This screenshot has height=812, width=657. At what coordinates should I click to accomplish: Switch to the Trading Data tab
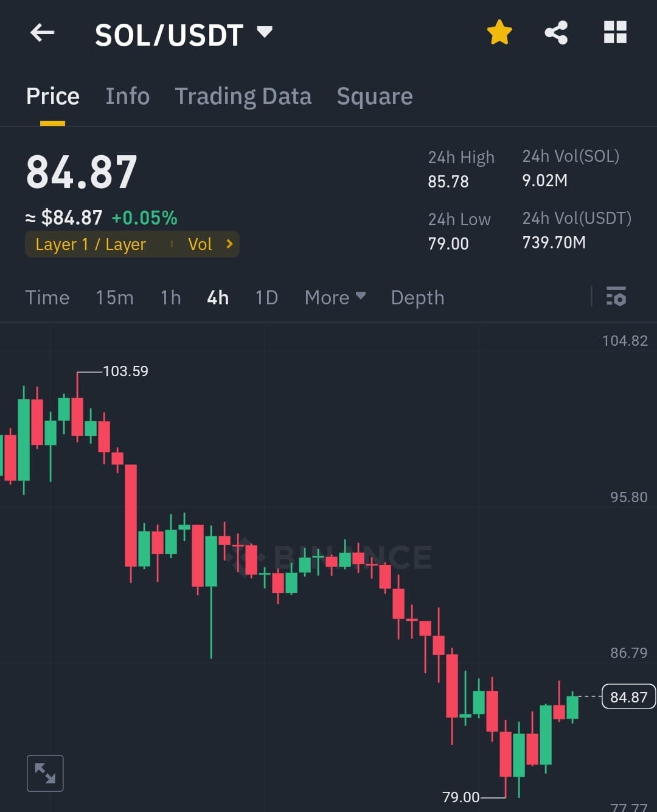243,96
